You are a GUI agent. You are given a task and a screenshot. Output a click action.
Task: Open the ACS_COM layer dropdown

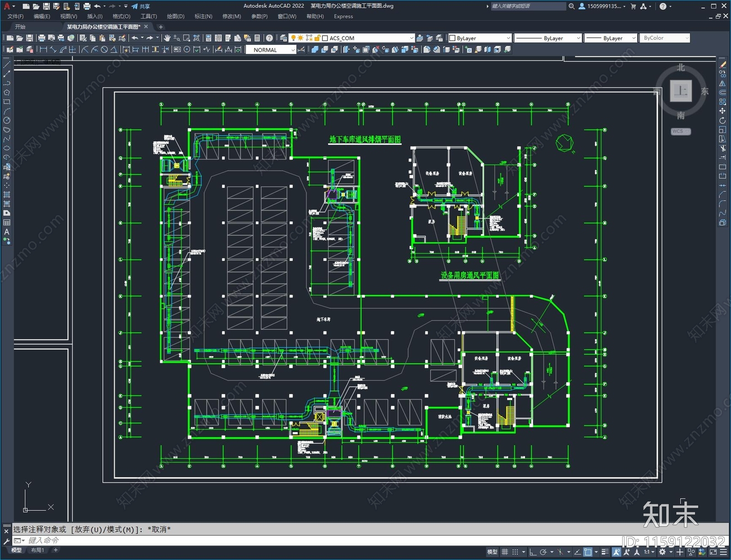411,38
